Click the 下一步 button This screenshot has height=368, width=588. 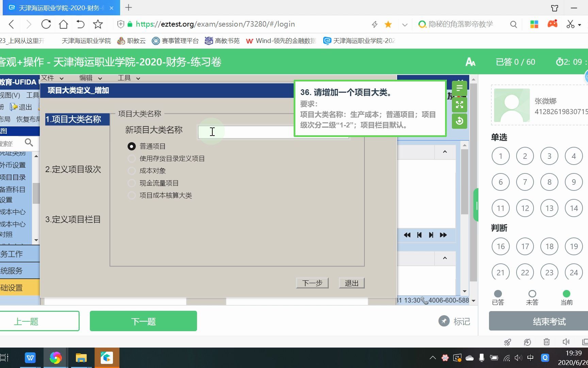[312, 282]
